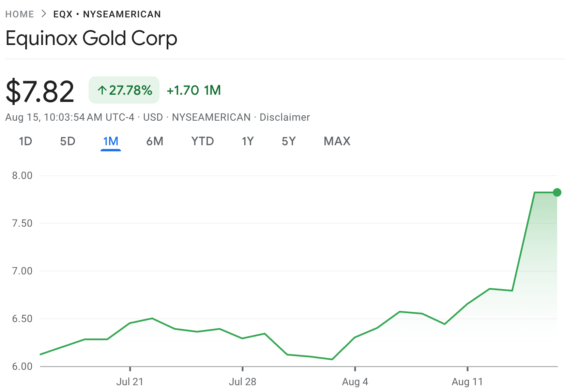Click the 8.00 y-axis label

click(22, 176)
